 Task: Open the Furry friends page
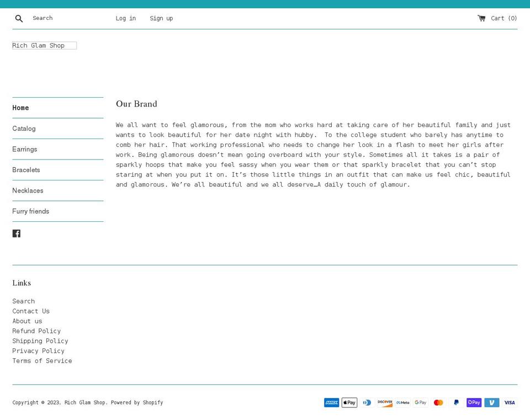[x=31, y=211]
